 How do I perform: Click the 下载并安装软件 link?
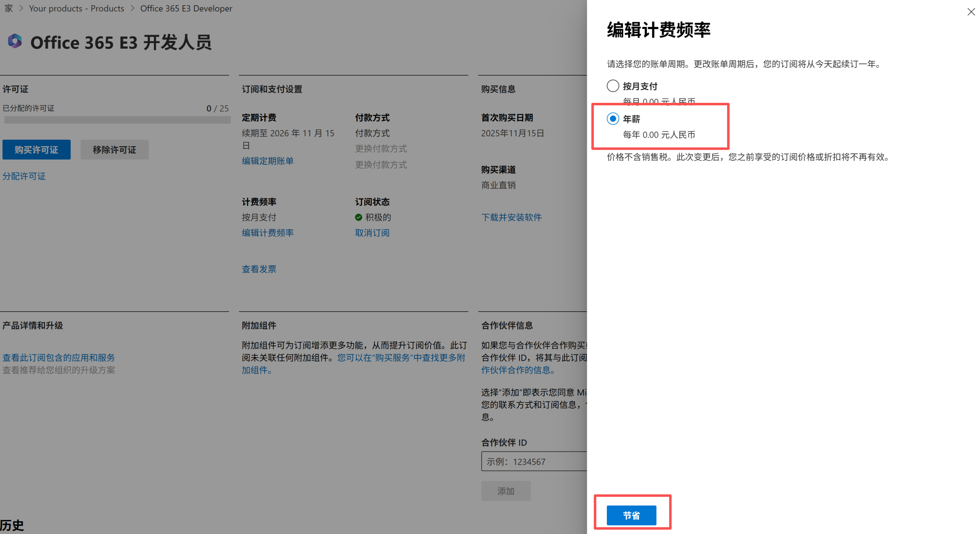(511, 217)
